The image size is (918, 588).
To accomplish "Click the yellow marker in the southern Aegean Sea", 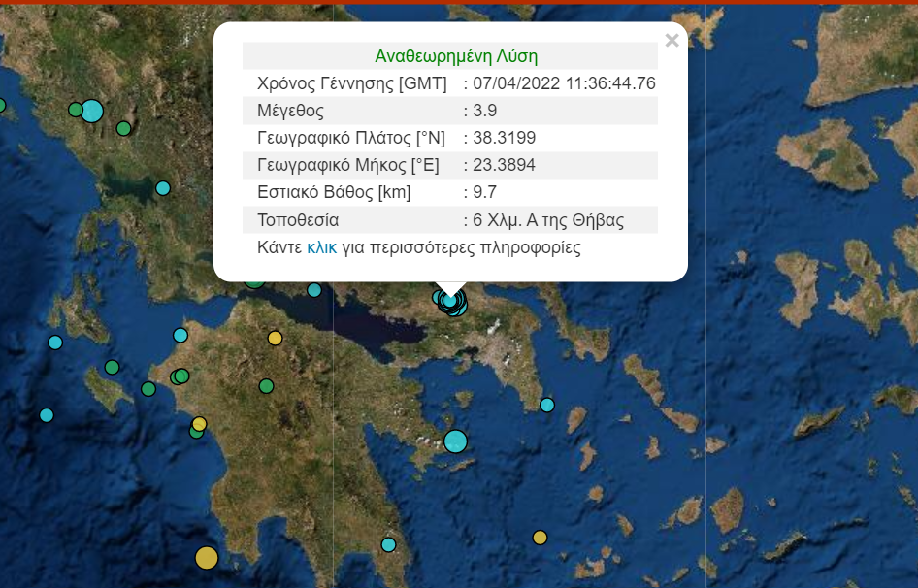I will pyautogui.click(x=540, y=538).
